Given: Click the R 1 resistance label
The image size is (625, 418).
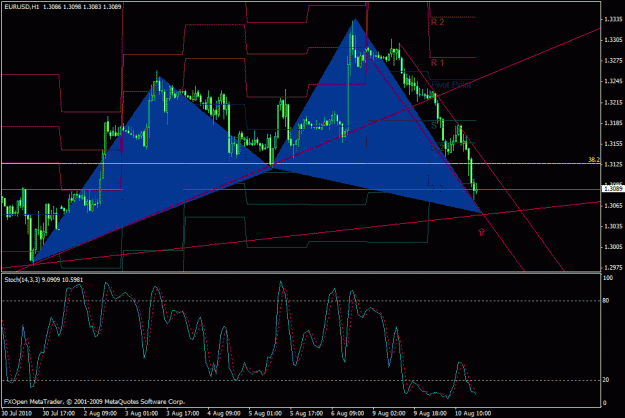Looking at the screenshot, I should [437, 63].
